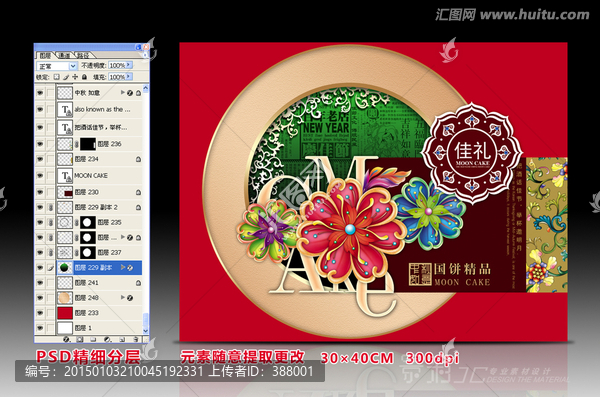This screenshot has height=397, width=600.
Task: Click the green ball thumbnail of 229 副本
Action: [x=65, y=268]
